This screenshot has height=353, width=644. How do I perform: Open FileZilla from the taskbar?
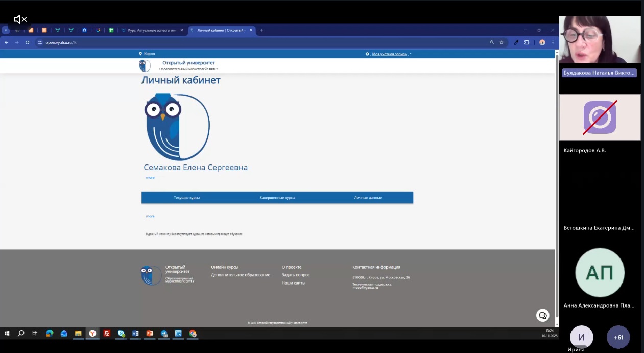click(x=107, y=333)
